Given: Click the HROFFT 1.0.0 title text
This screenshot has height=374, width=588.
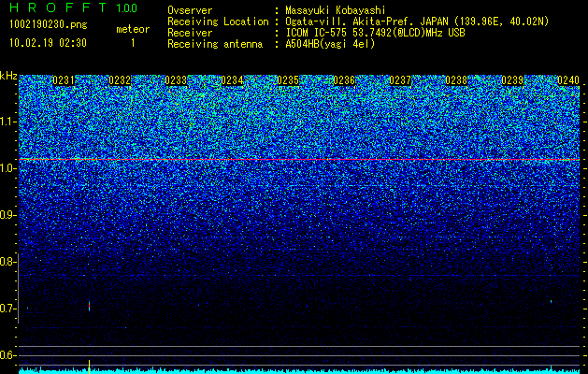Looking at the screenshot, I should 73,7.
